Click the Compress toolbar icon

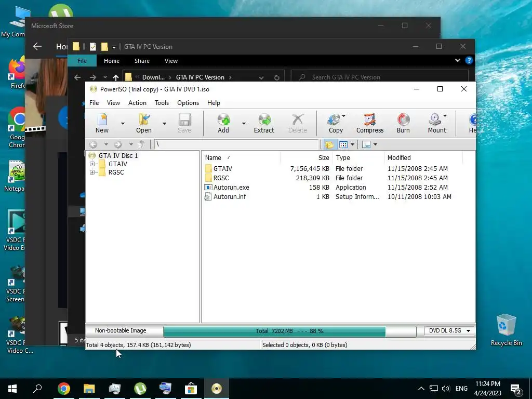370,123
